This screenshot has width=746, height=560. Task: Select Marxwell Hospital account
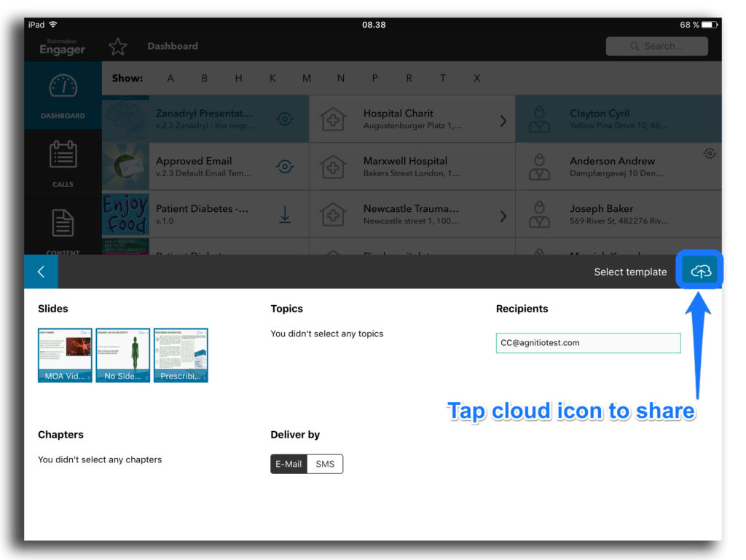412,166
